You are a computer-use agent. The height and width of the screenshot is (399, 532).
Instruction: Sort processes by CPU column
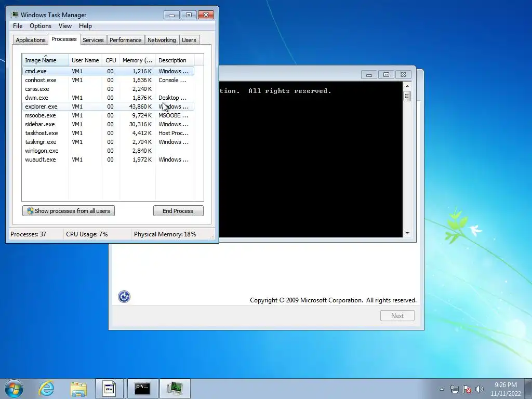tap(111, 60)
